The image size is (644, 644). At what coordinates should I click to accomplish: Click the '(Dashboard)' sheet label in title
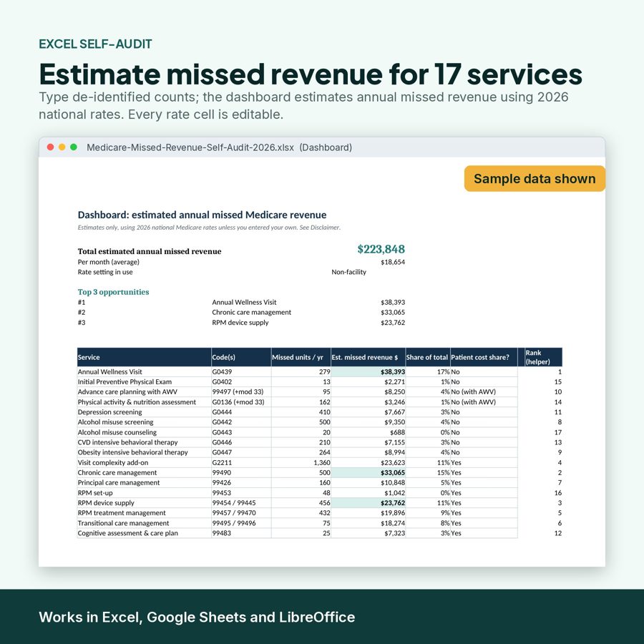(326, 147)
